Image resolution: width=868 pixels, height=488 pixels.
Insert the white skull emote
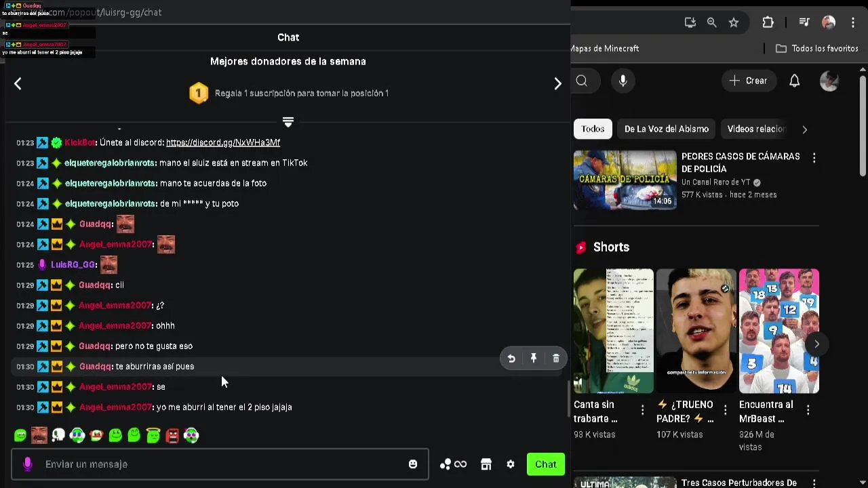tap(58, 435)
